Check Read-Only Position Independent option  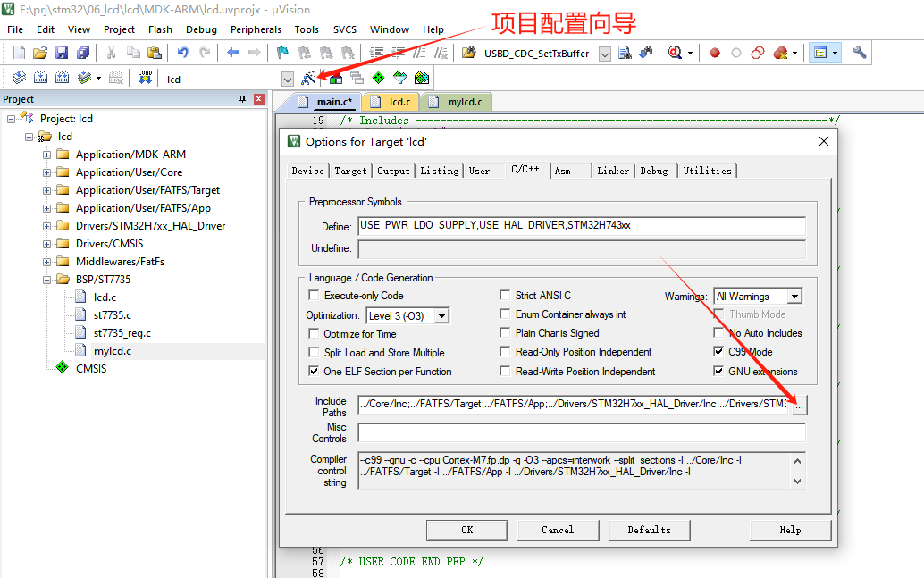[505, 352]
